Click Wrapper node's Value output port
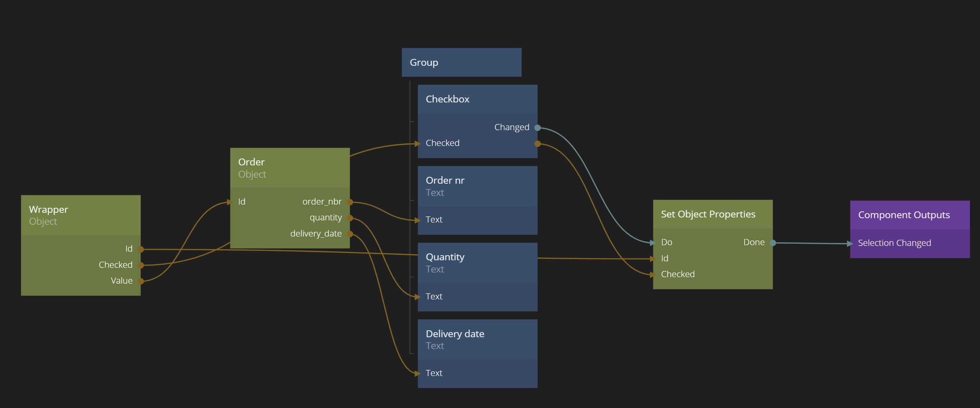This screenshot has width=980, height=408. point(141,281)
